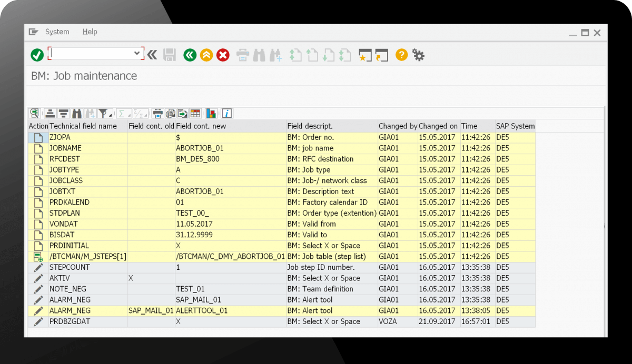Viewport: 632px width, 364px height.
Task: Click the Find Next binoculars-plus icon in the main toolbar
Action: (275, 55)
